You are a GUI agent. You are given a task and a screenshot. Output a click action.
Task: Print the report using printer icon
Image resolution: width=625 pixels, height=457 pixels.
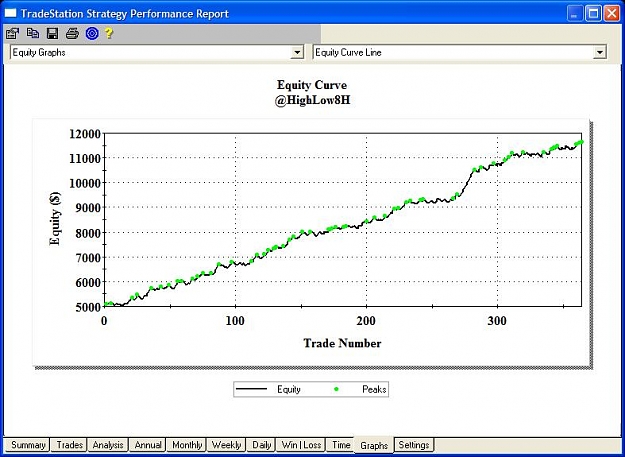(72, 33)
